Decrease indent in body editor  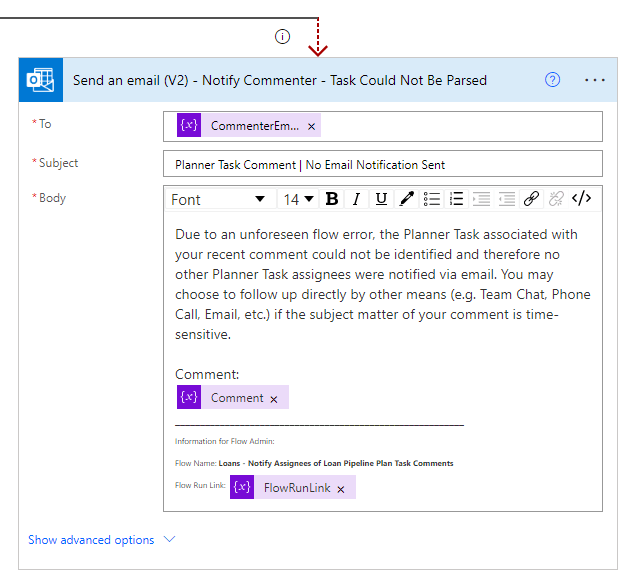tap(507, 198)
